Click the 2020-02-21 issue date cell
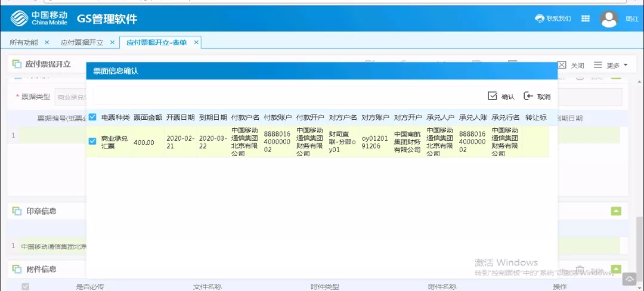Image resolution: width=644 pixels, height=291 pixels. [x=180, y=142]
